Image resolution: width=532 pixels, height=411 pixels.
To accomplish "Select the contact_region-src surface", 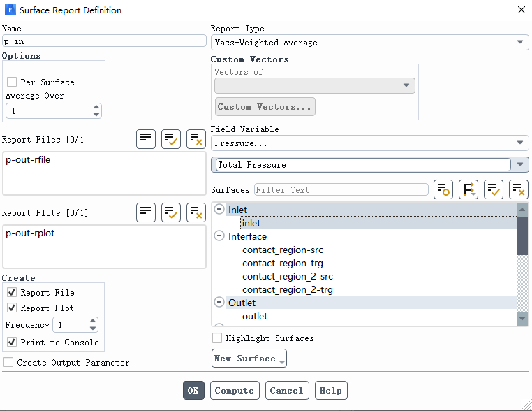I will (282, 250).
